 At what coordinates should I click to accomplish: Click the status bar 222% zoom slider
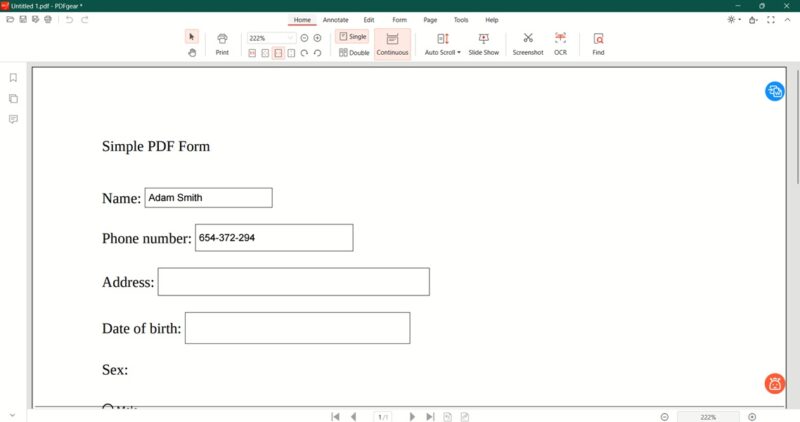708,417
